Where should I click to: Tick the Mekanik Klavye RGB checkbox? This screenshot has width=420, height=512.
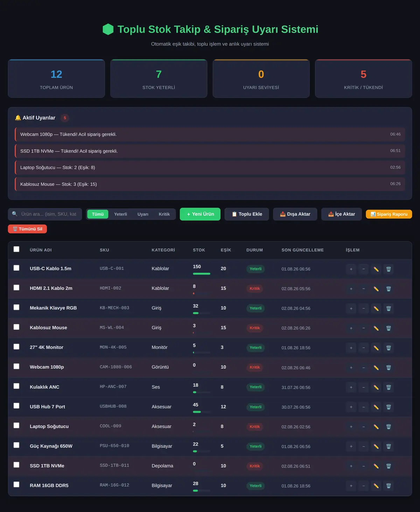[16, 307]
